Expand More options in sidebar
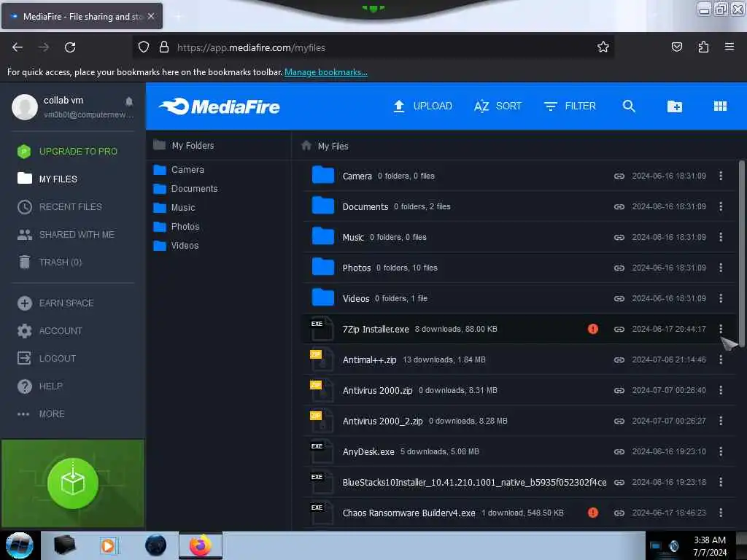 (x=41, y=414)
